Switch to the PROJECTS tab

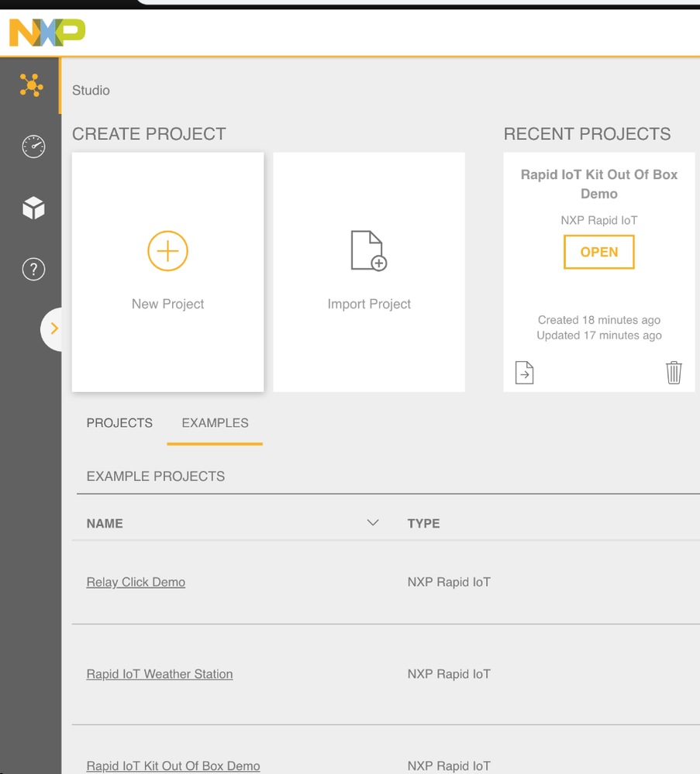119,423
